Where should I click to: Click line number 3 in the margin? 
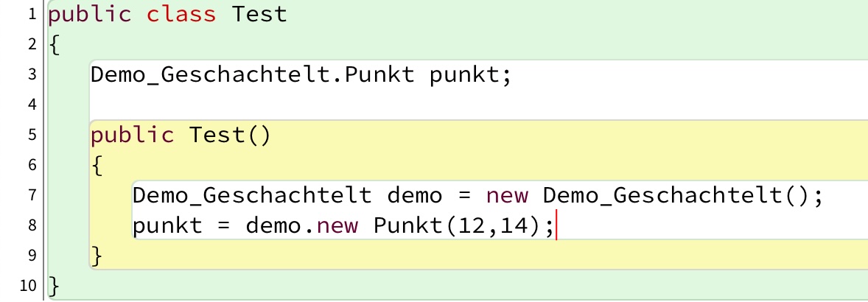tap(32, 74)
